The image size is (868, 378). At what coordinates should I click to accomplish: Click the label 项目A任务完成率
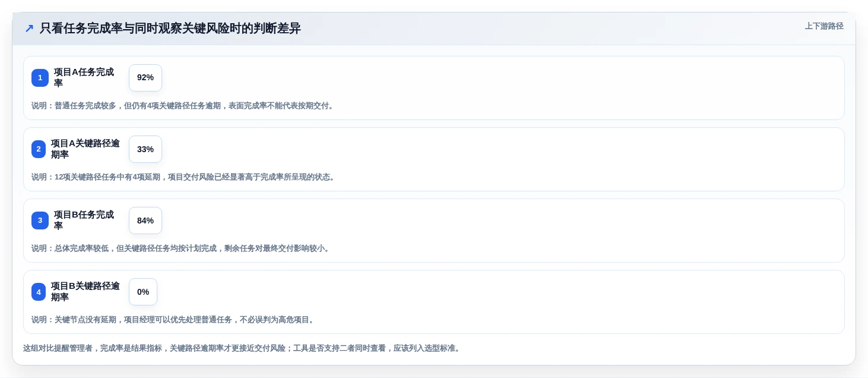84,78
